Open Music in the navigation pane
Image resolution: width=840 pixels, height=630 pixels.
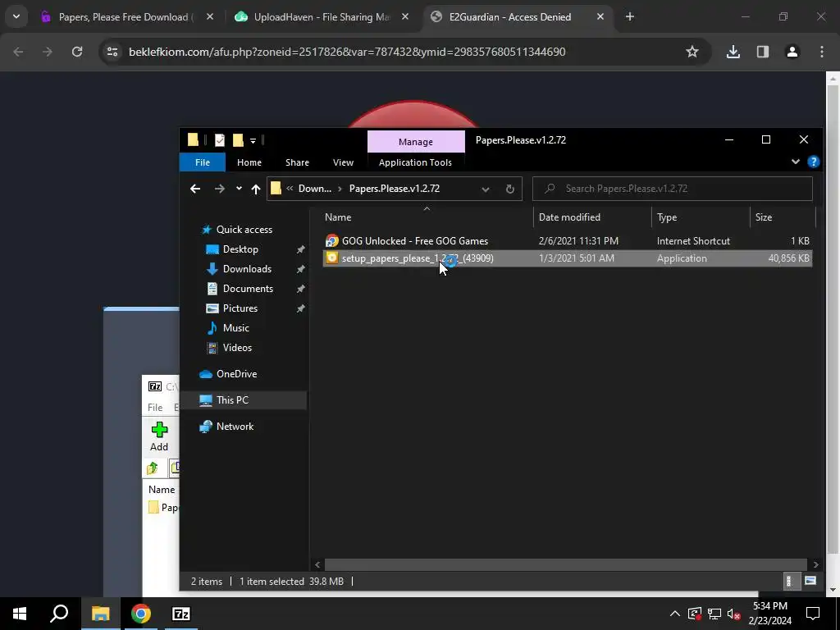coord(235,328)
